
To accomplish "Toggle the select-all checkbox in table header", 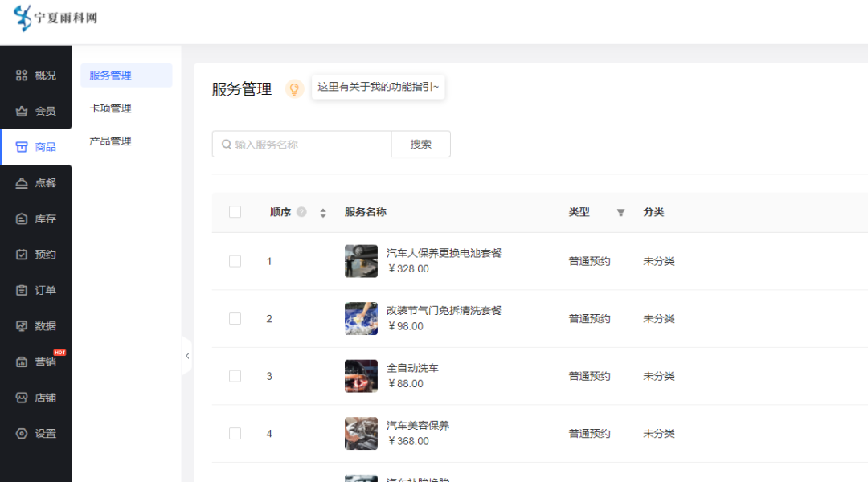I will [235, 212].
